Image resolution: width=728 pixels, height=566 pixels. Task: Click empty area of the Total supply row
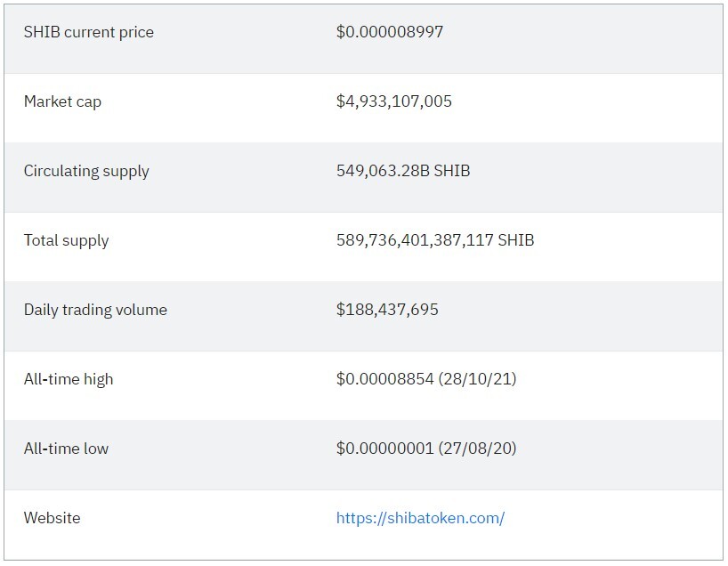pyautogui.click(x=627, y=247)
